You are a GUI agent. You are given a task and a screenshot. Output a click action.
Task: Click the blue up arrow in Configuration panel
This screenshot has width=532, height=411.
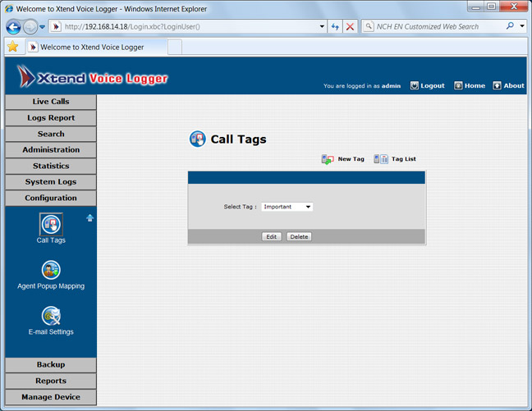[x=90, y=217]
